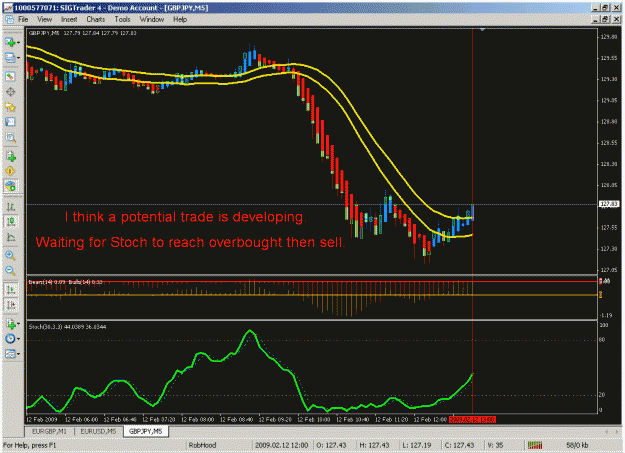Viewport: 625px width, 453px height.
Task: Open the Insert menu
Action: (69, 19)
